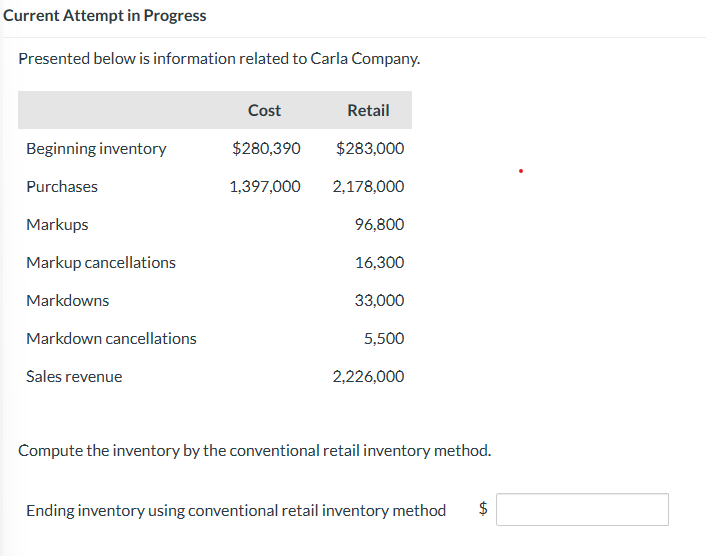Click the 'Cost' column header
Screen dimensions: 706x556
[x=264, y=110]
